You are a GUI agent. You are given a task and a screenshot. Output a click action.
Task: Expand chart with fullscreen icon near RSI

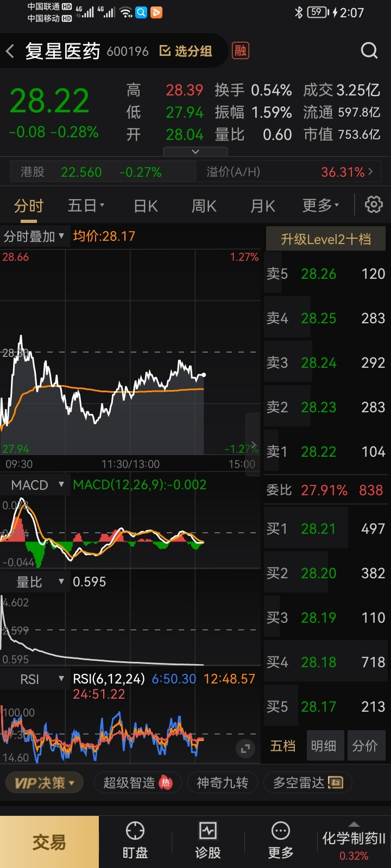245,749
